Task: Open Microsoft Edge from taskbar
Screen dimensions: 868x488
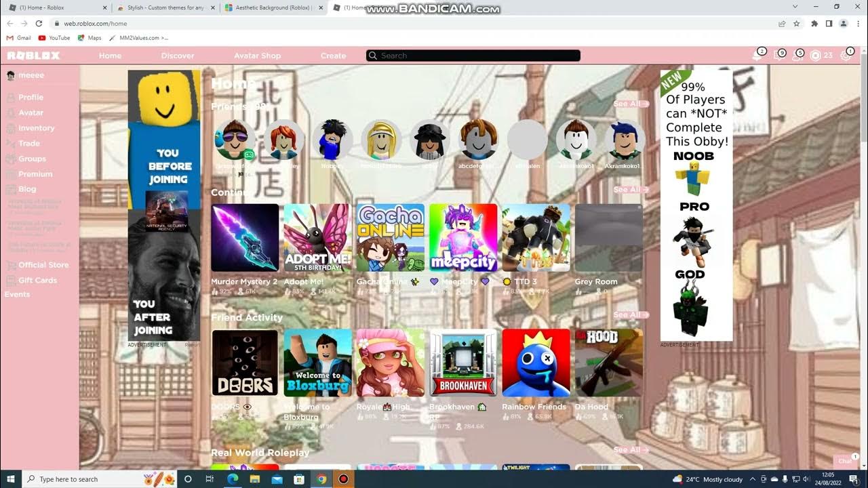Action: 233,479
